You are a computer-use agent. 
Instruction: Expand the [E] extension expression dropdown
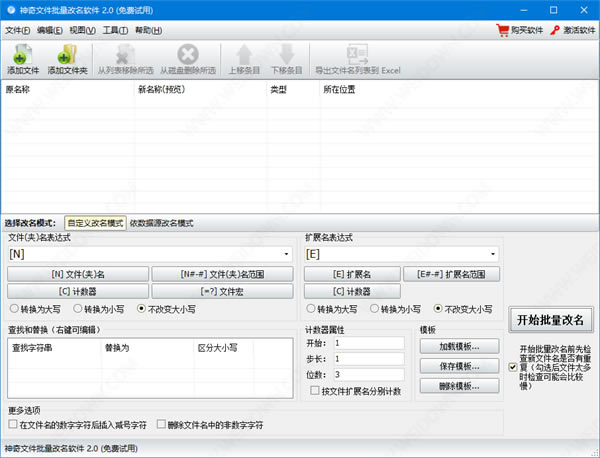pos(494,255)
